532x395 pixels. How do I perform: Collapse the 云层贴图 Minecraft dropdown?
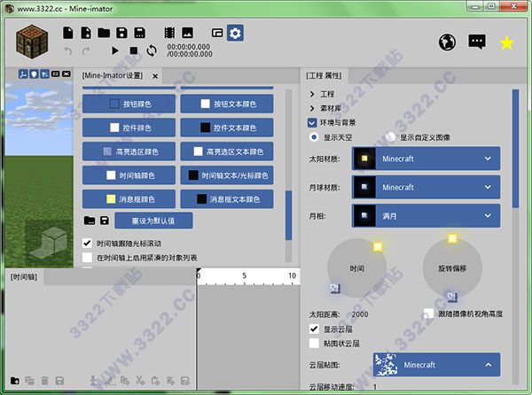tap(436, 365)
